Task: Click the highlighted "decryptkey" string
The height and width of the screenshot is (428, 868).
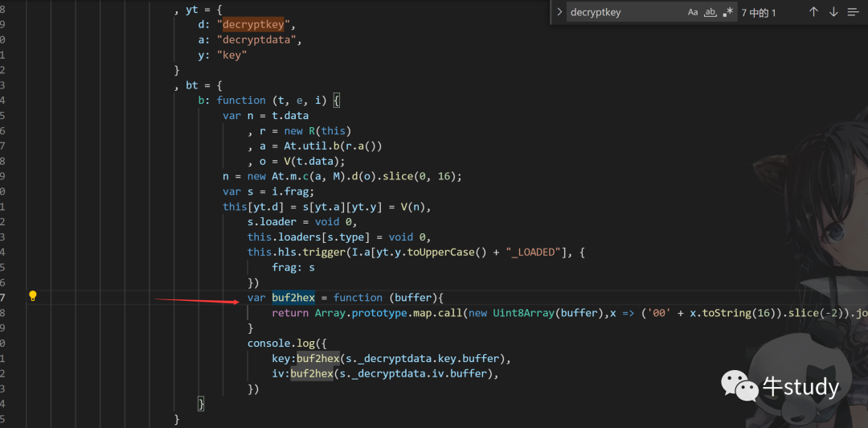Action: pos(253,25)
